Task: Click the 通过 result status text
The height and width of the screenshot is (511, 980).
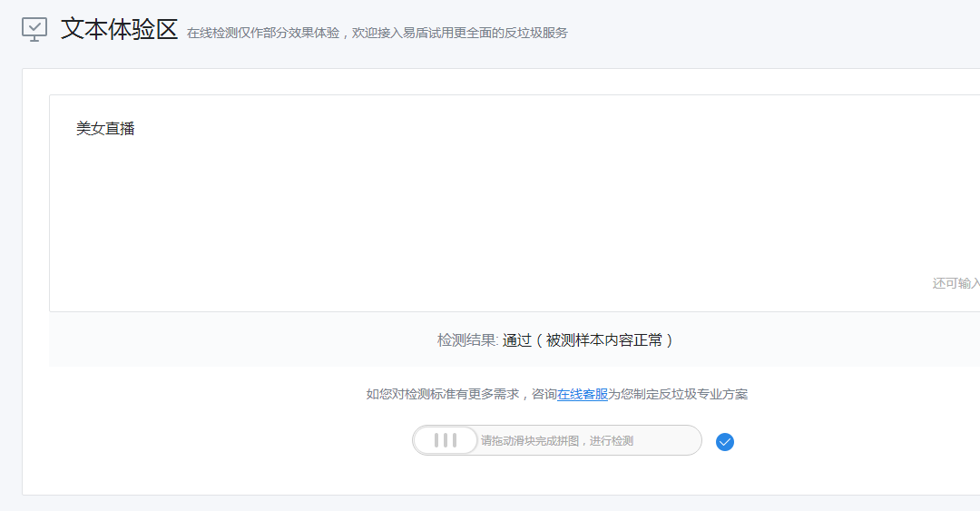Action: pyautogui.click(x=516, y=340)
